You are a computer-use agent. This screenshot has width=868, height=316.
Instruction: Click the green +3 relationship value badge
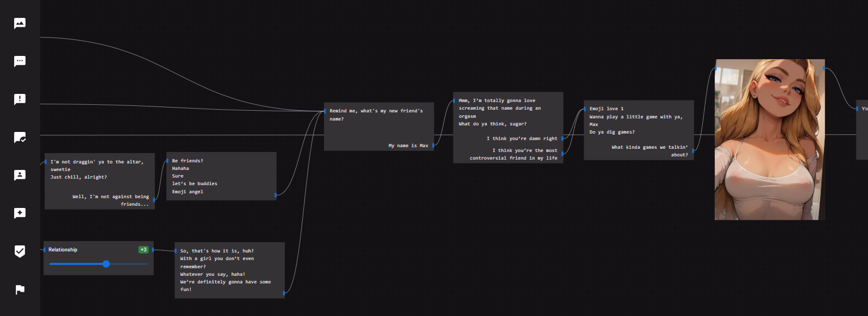tap(143, 250)
